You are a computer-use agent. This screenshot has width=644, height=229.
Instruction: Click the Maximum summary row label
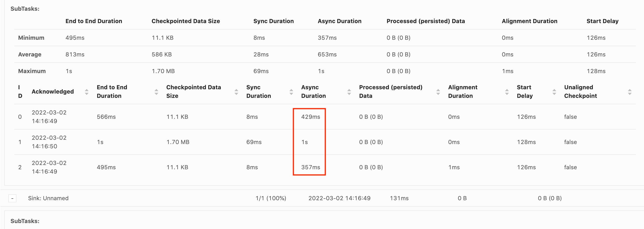point(32,71)
